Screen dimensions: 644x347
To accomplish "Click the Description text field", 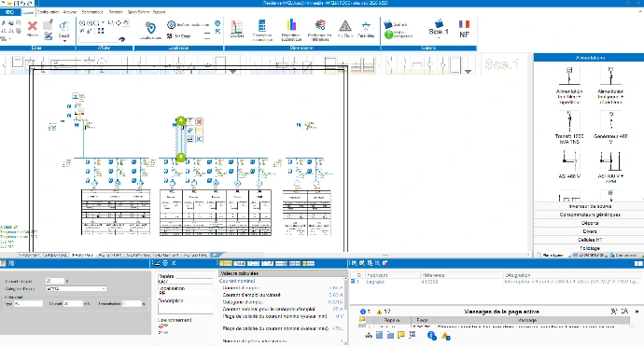I will pos(185,309).
